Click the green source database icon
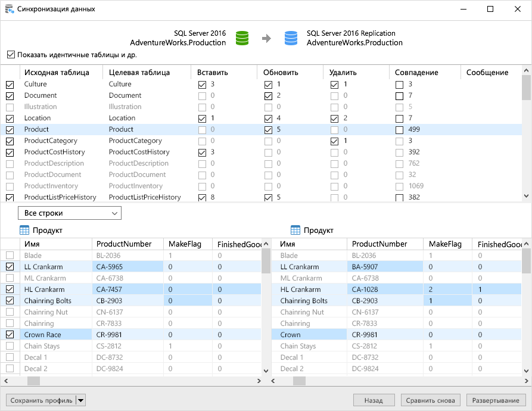Screen dimensions: 532x411 [x=242, y=38]
